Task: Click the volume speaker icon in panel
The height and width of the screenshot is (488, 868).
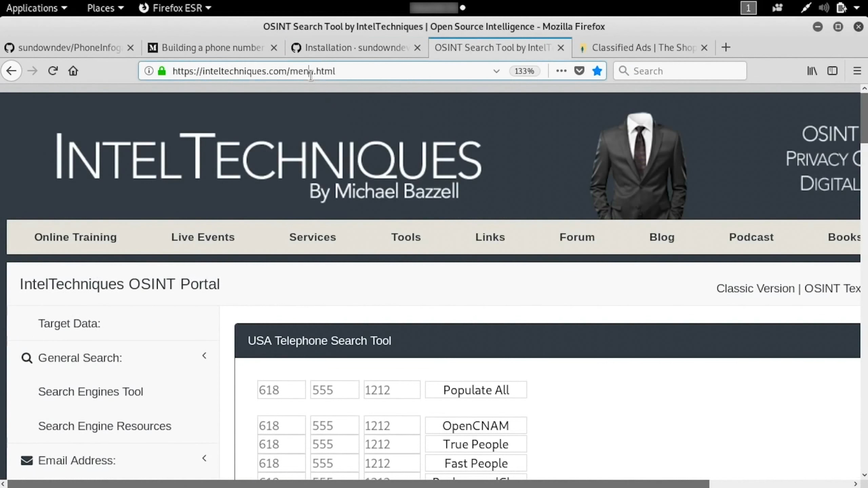Action: 824,8
